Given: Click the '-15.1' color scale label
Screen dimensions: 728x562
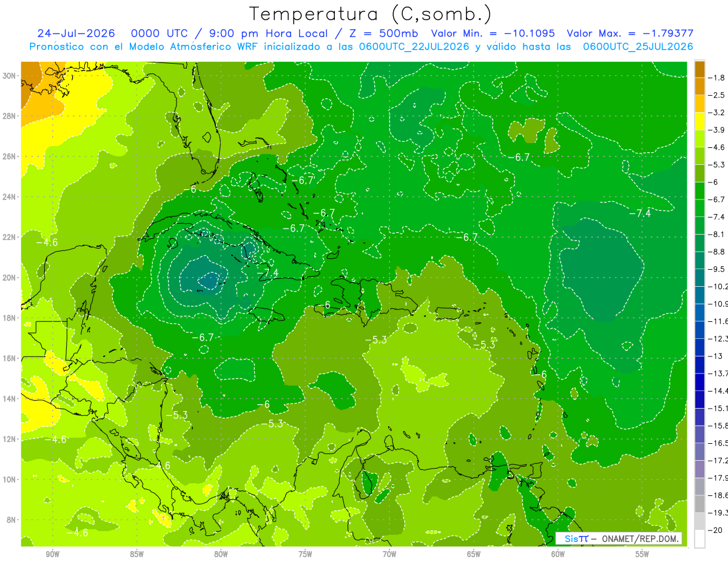Looking at the screenshot, I should [x=718, y=408].
